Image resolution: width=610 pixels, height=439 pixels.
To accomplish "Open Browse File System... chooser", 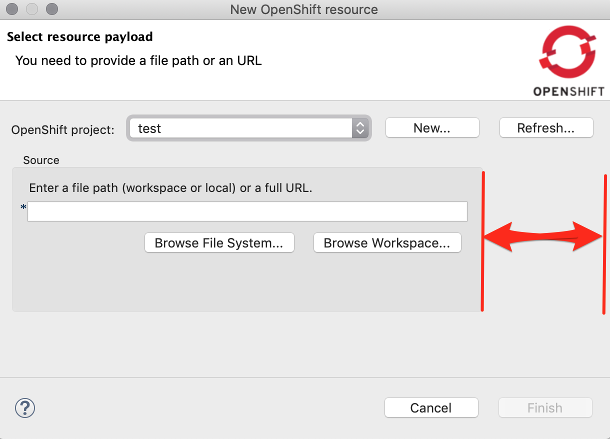I will pyautogui.click(x=219, y=243).
